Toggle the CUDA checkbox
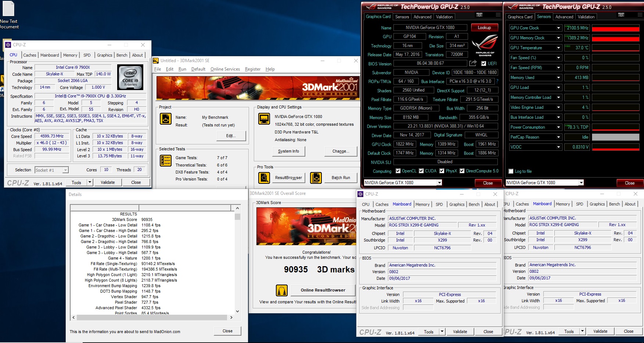Image resolution: width=644 pixels, height=343 pixels. pyautogui.click(x=421, y=171)
